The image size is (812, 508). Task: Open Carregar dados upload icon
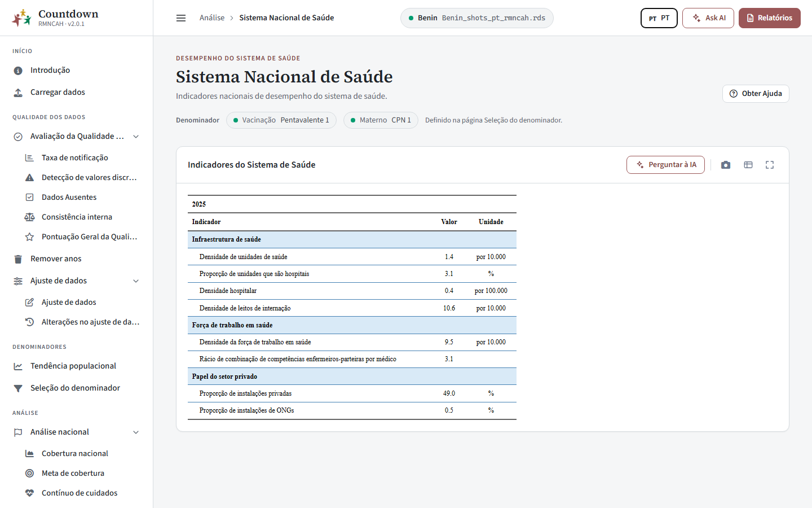18,93
